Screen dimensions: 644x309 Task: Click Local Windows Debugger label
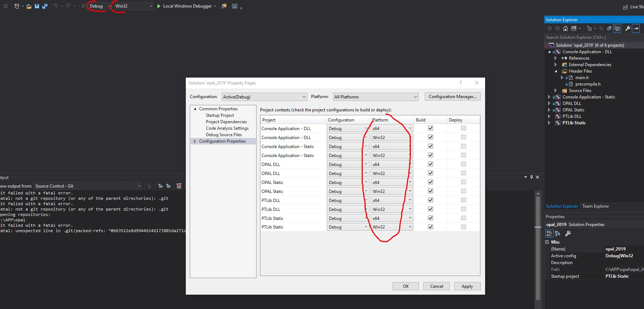click(187, 6)
